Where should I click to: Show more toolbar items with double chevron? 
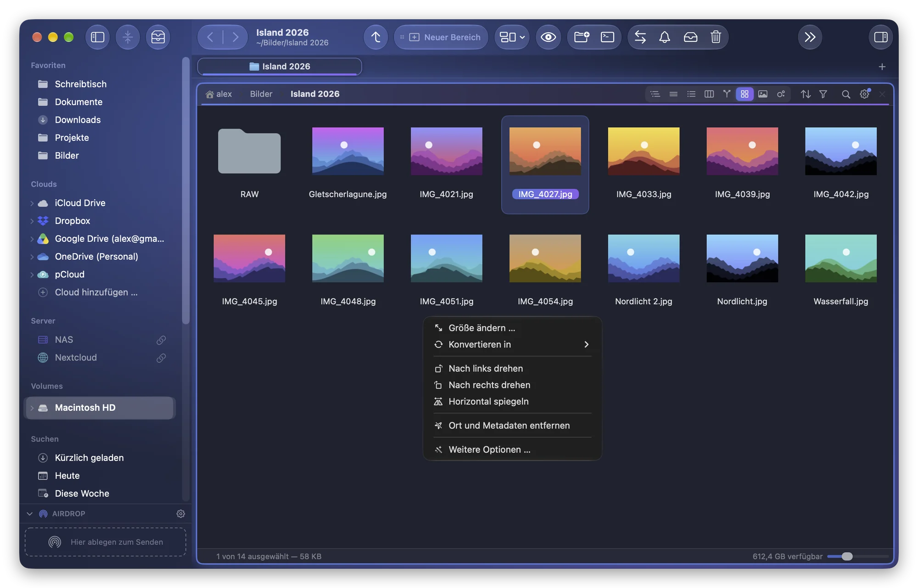click(x=810, y=37)
